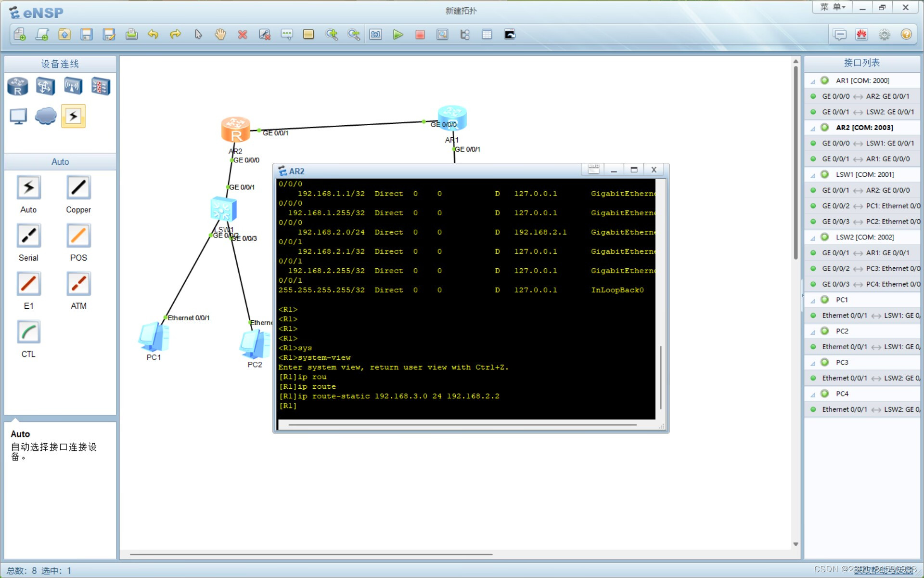Select AR2 [COM: 2003] in interface list
The height and width of the screenshot is (578, 924).
click(864, 128)
